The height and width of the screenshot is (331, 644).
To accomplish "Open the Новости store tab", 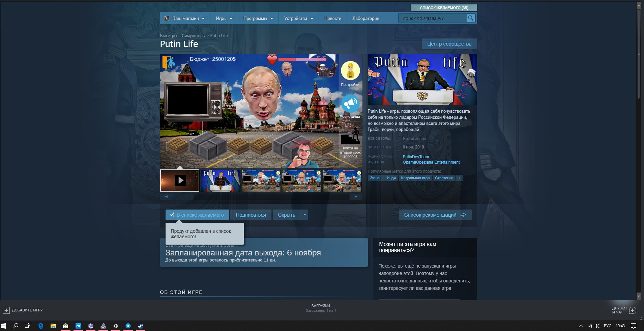I will coord(333,18).
